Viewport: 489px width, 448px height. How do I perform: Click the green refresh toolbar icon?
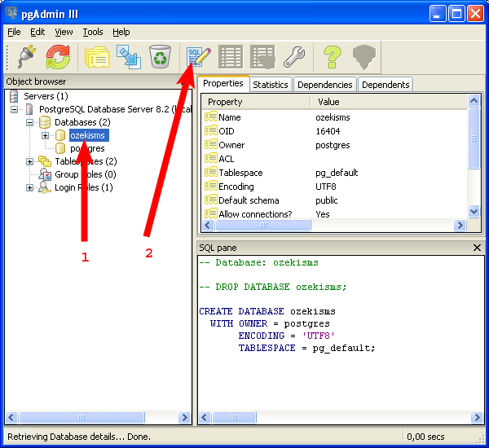pyautogui.click(x=57, y=57)
